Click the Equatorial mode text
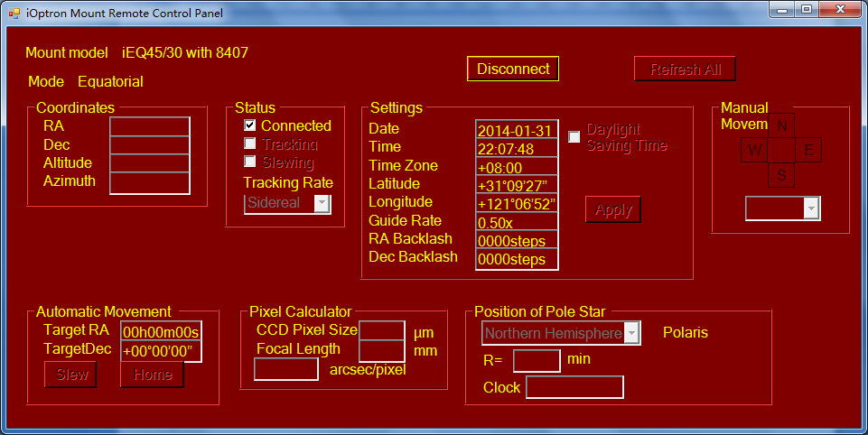Screen dimensions: 868x435 coord(110,81)
